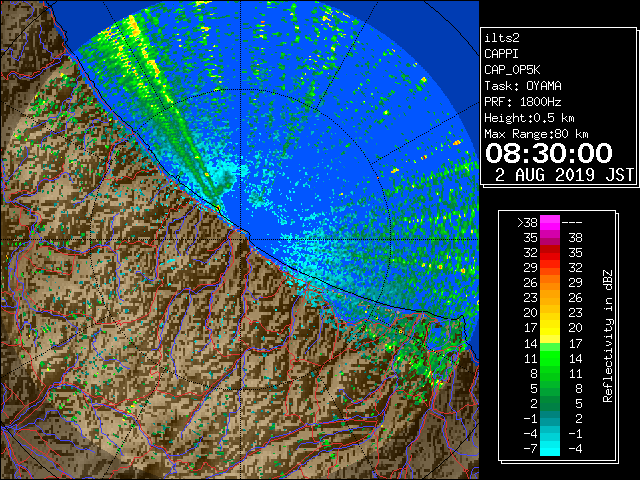The width and height of the screenshot is (640, 480).
Task: Pick the orange 26–29 dBZ legend swatch
Action: 550,282
